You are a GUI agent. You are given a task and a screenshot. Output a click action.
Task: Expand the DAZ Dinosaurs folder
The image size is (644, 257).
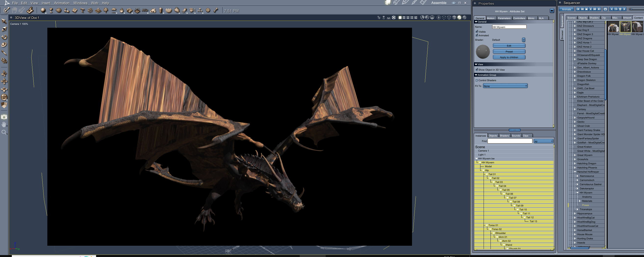(575, 26)
